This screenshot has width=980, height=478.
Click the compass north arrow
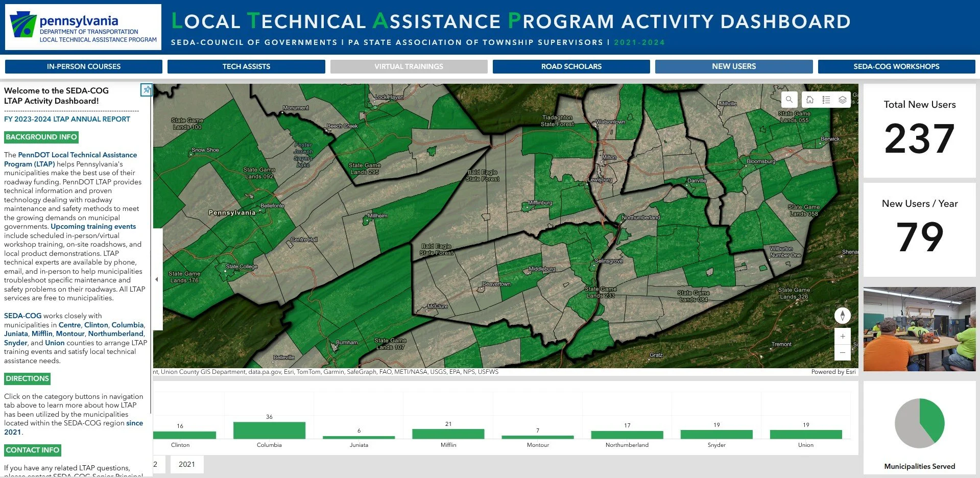(843, 316)
